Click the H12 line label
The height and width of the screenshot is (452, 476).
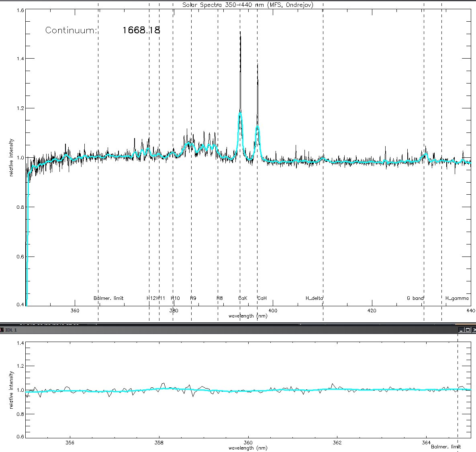[x=151, y=298]
